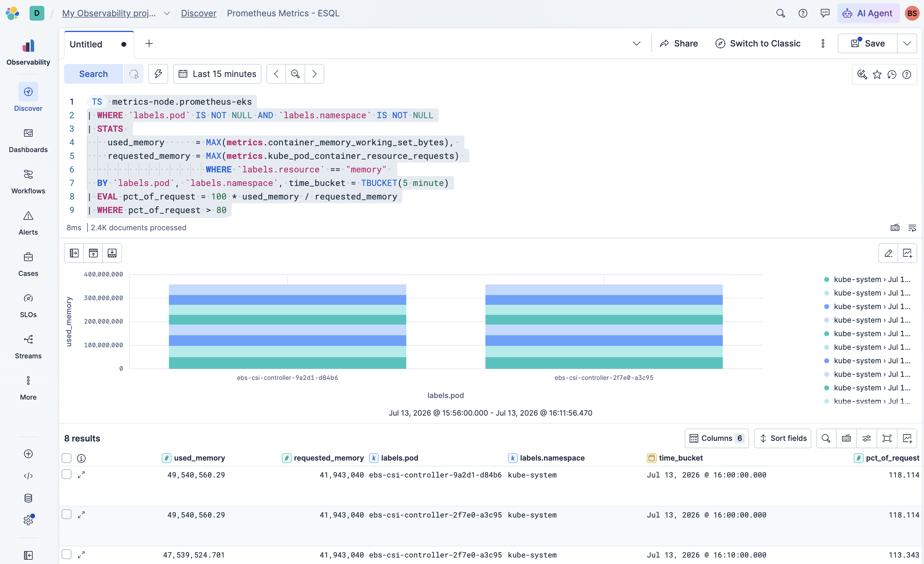Go to next time window
This screenshot has width=924, height=564.
click(x=314, y=74)
